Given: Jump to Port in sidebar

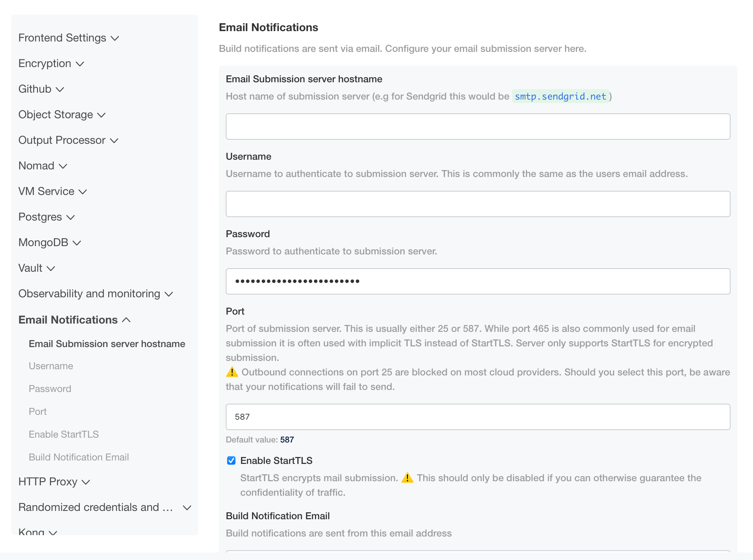Looking at the screenshot, I should [x=38, y=411].
